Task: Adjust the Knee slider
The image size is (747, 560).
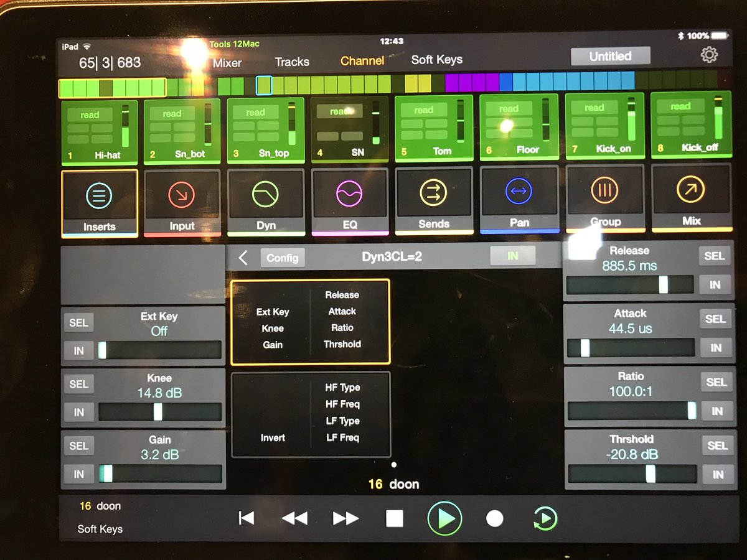Action: tap(160, 412)
